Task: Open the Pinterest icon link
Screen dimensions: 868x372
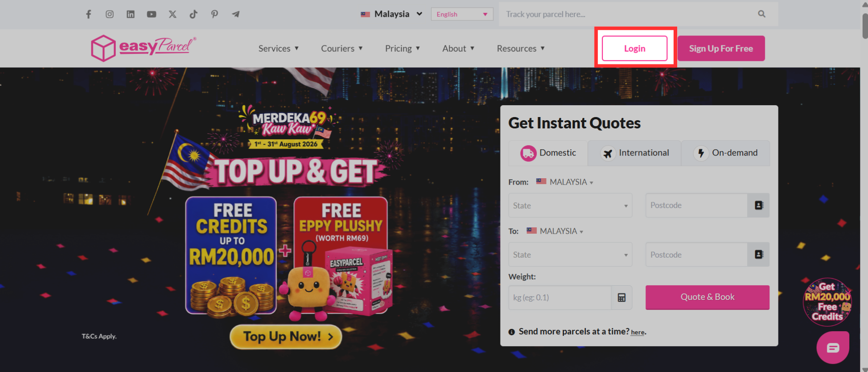Action: pyautogui.click(x=214, y=14)
